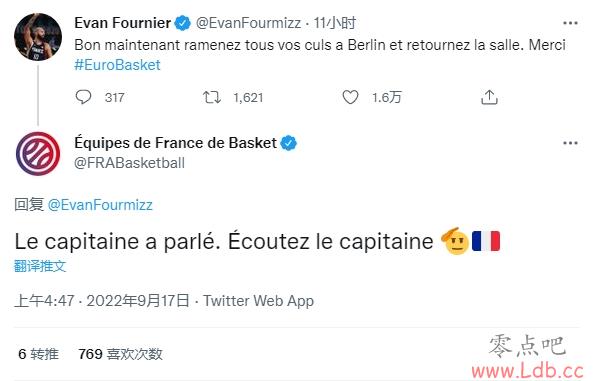Click the blue verified badge next to Evan Fournier
The height and width of the screenshot is (381, 593).
(x=182, y=23)
